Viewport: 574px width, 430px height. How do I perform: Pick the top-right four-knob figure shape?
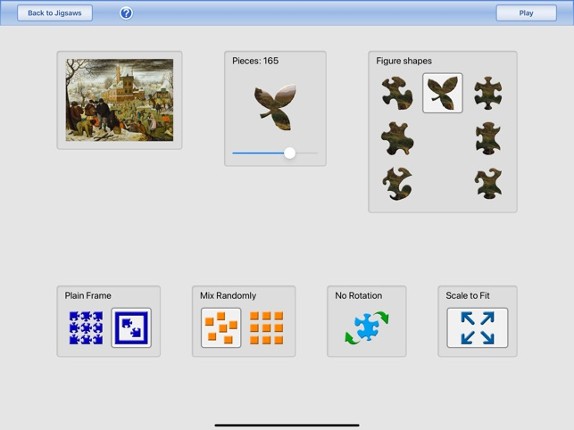[x=488, y=93]
